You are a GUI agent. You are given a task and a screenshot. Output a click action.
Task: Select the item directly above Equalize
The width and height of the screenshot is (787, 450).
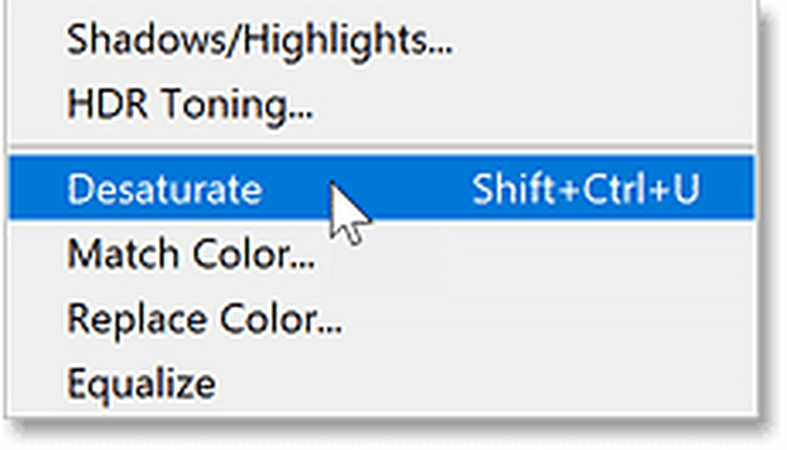[x=204, y=318]
